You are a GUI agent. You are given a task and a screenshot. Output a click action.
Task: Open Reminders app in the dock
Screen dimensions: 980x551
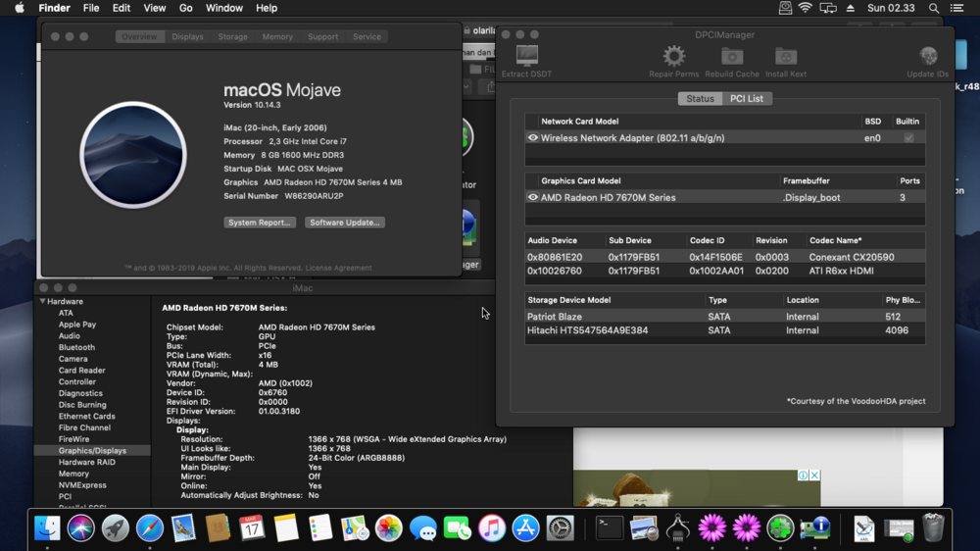pyautogui.click(x=320, y=528)
